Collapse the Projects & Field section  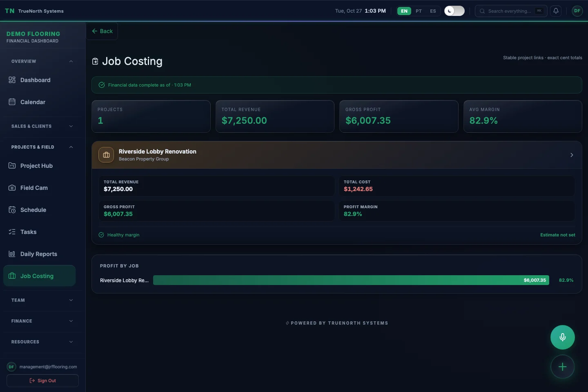[x=42, y=147]
